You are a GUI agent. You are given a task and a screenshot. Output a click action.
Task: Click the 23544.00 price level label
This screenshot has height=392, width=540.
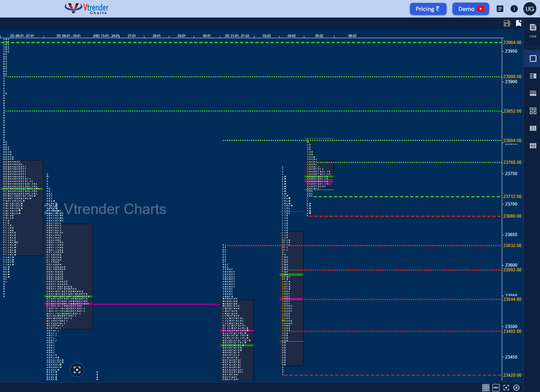pyautogui.click(x=513, y=299)
